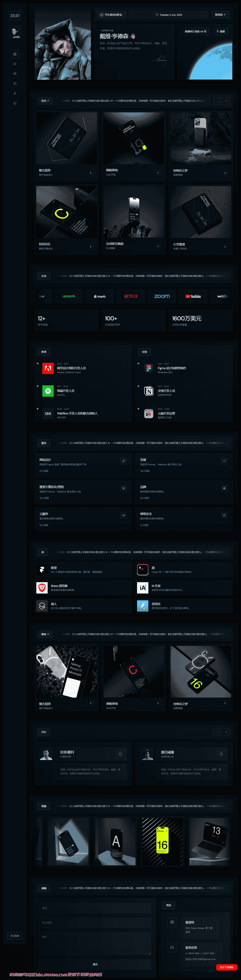241x980 pixels.
Task: Click the next arrow in the 项目 header
Action: pos(226,101)
